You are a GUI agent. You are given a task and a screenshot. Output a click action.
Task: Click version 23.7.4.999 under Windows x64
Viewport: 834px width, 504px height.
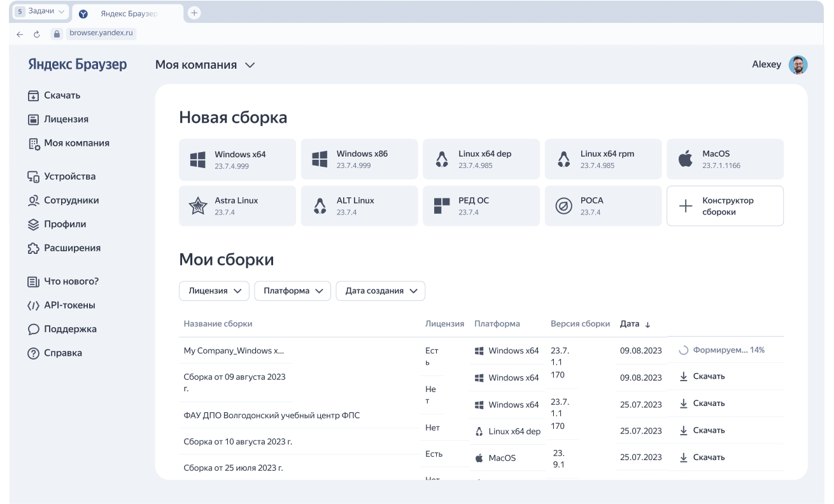coord(232,166)
